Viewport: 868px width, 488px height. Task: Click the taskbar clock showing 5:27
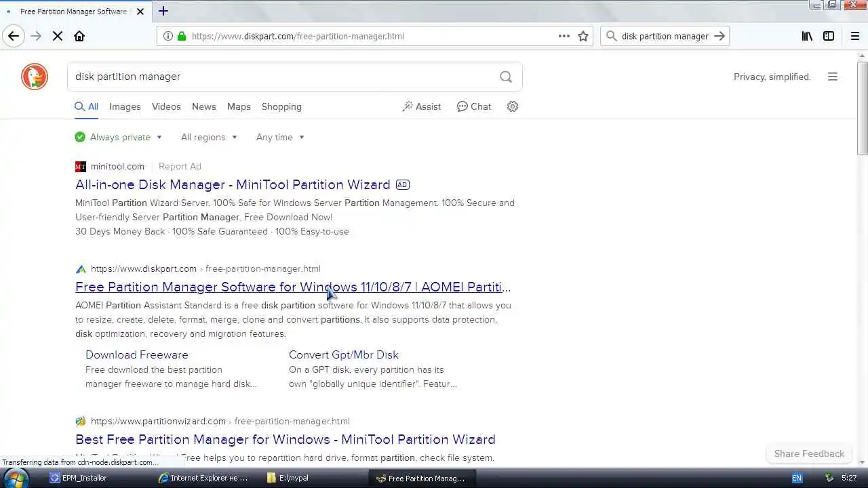click(849, 478)
